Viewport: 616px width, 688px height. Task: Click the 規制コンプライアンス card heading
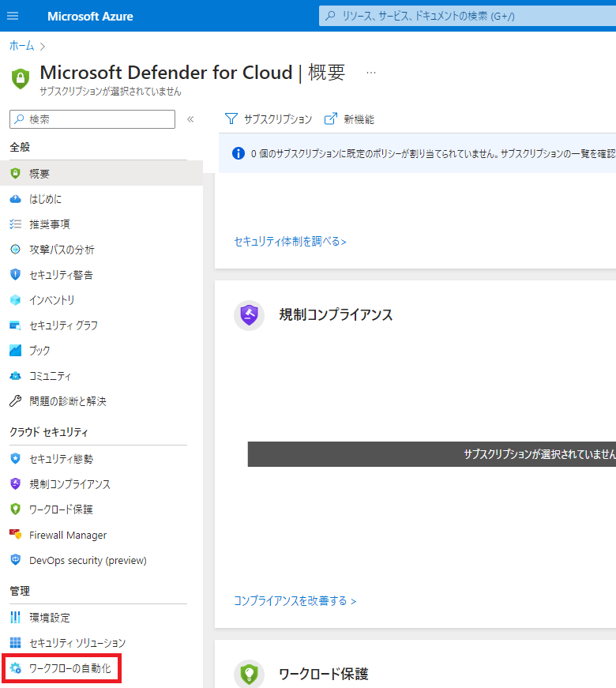pos(336,314)
